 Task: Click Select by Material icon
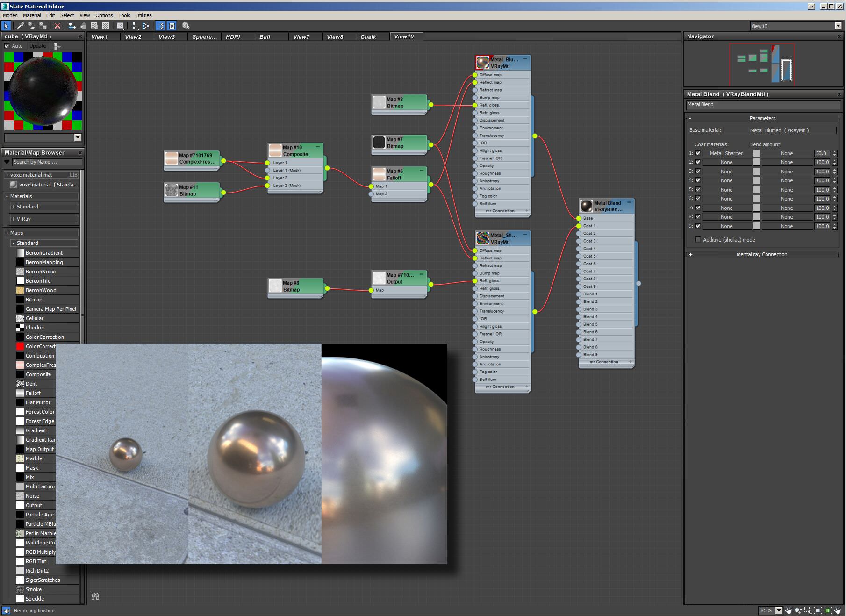point(186,26)
